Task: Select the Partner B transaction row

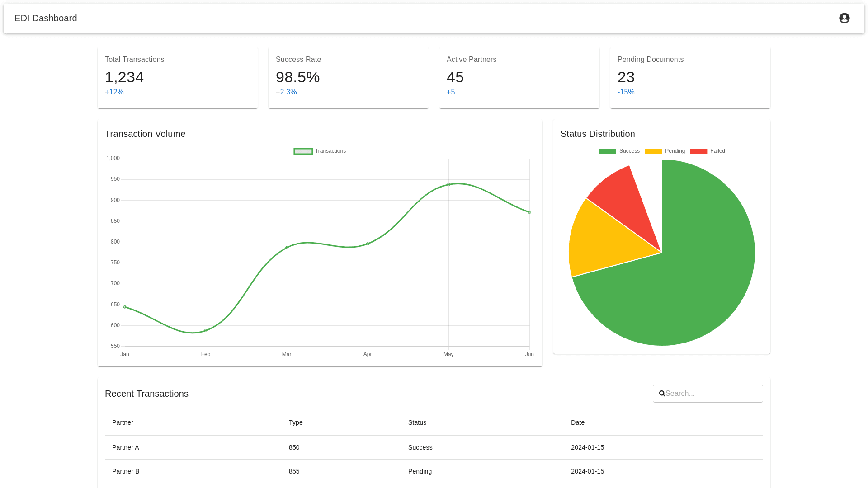Action: coord(126,471)
